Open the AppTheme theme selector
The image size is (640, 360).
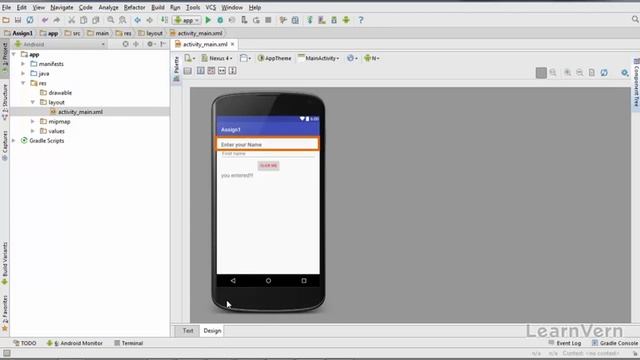point(275,58)
